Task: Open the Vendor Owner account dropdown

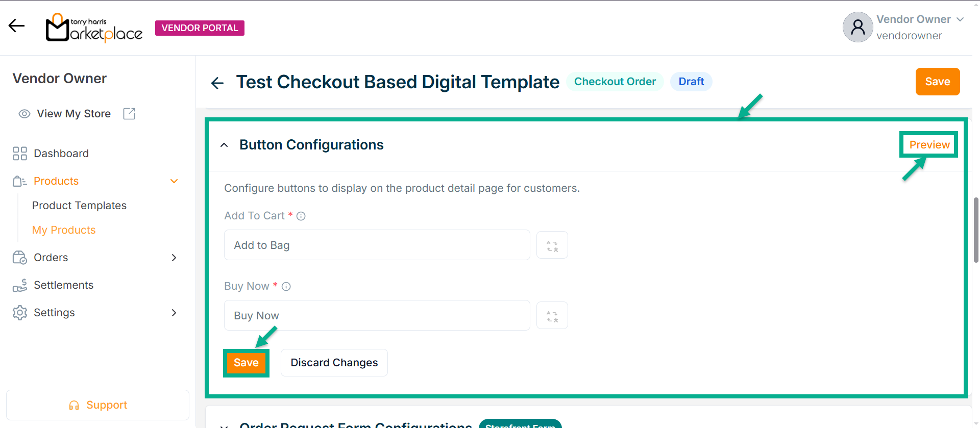Action: (960, 19)
